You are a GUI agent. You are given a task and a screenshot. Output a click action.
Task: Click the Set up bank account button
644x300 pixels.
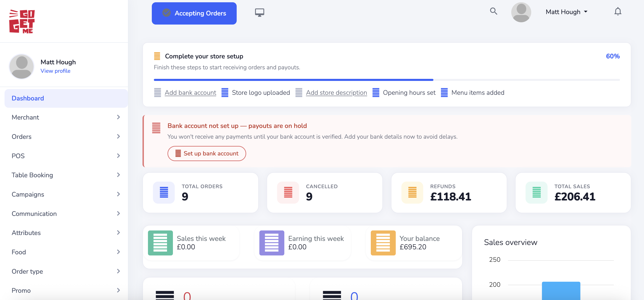coord(206,153)
